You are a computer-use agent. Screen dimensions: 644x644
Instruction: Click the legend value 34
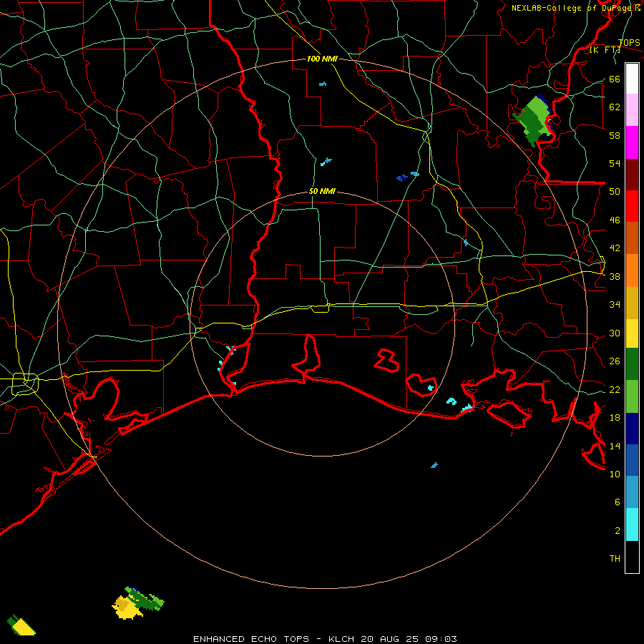tap(615, 305)
